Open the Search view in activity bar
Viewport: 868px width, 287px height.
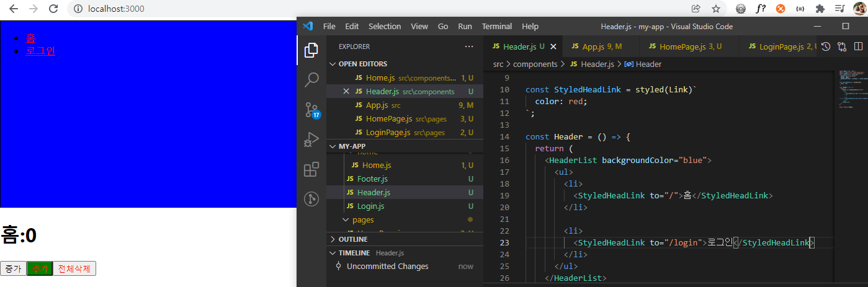[x=311, y=79]
